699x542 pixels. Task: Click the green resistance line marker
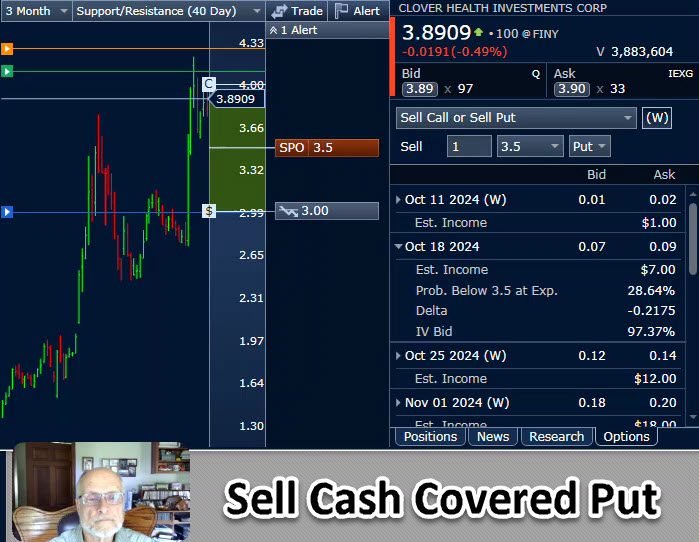coord(7,71)
